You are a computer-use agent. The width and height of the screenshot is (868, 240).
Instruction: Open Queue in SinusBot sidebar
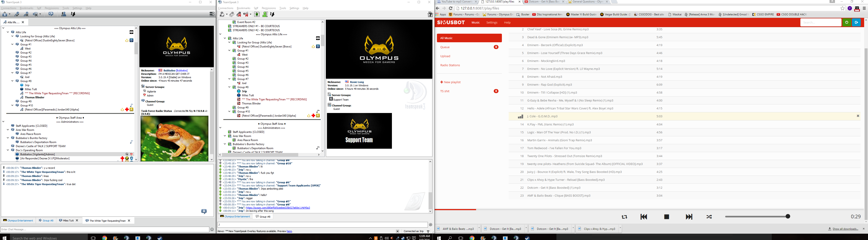click(469, 47)
